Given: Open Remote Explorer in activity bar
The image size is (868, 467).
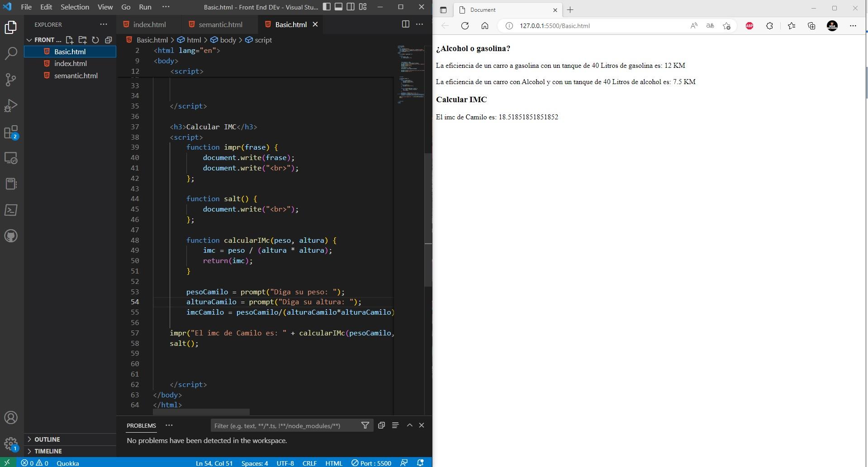Looking at the screenshot, I should [11, 158].
